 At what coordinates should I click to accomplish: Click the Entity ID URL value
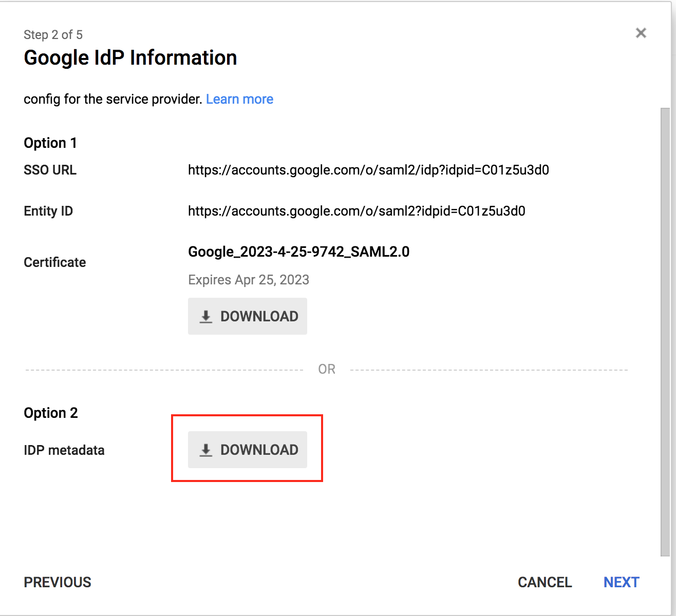coord(356,211)
